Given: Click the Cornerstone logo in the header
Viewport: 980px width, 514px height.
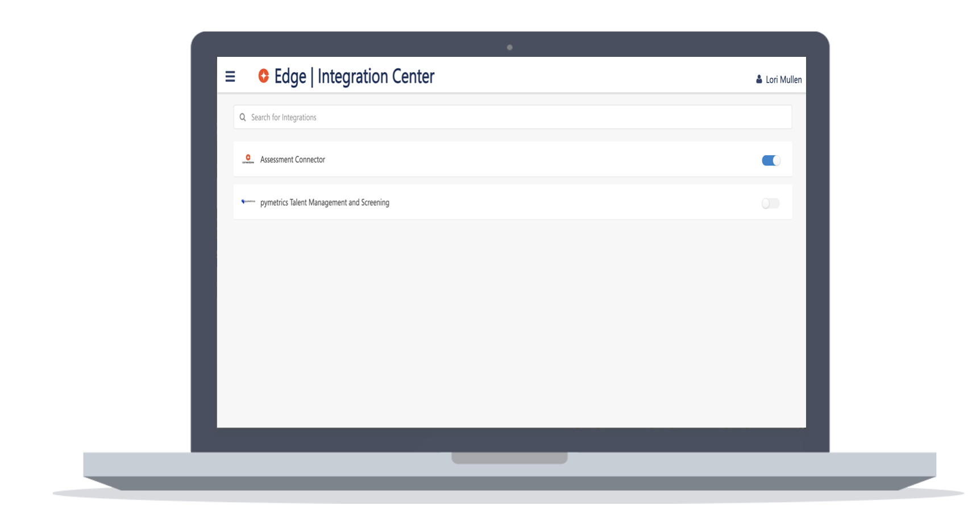Looking at the screenshot, I should [x=263, y=76].
